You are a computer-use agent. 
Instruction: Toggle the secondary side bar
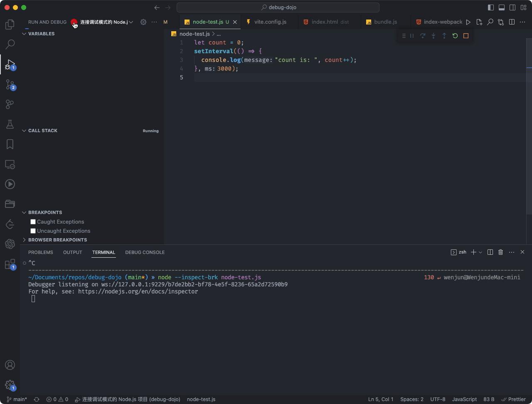[x=512, y=7]
